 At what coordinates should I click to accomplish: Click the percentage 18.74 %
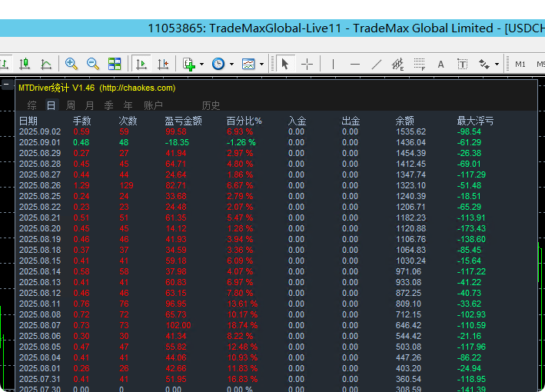[x=242, y=326]
